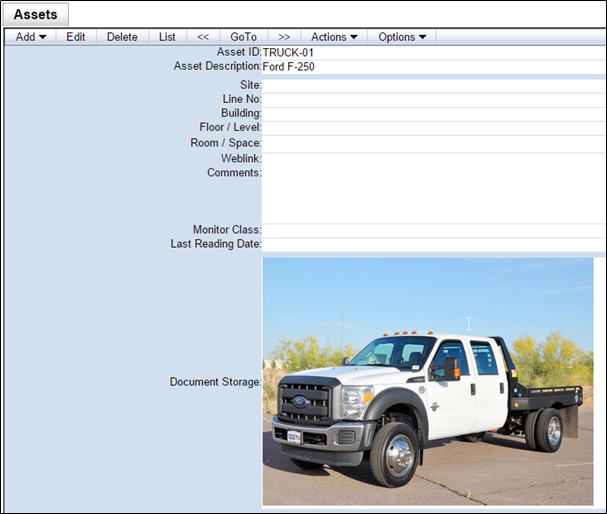This screenshot has height=514, width=607.
Task: Click the Asset Description field Ford F-250
Action: 433,67
